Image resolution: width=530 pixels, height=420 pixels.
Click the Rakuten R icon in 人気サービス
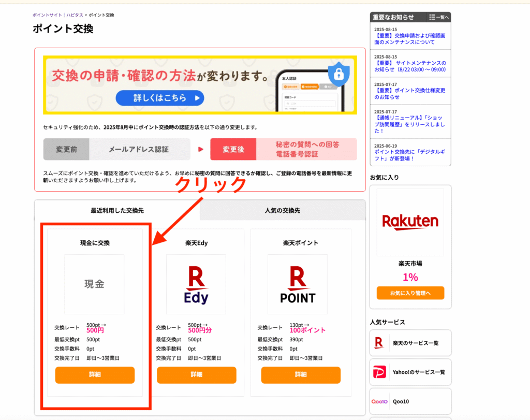tap(379, 343)
